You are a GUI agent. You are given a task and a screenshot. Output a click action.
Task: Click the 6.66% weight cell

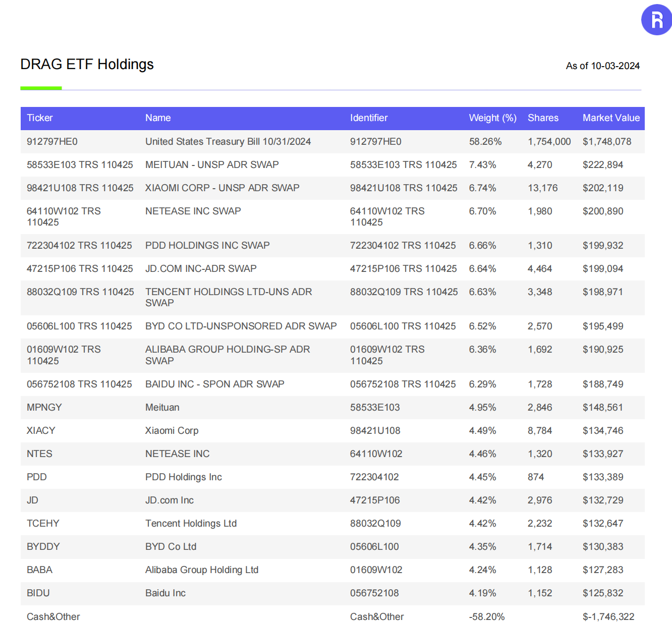pyautogui.click(x=482, y=246)
